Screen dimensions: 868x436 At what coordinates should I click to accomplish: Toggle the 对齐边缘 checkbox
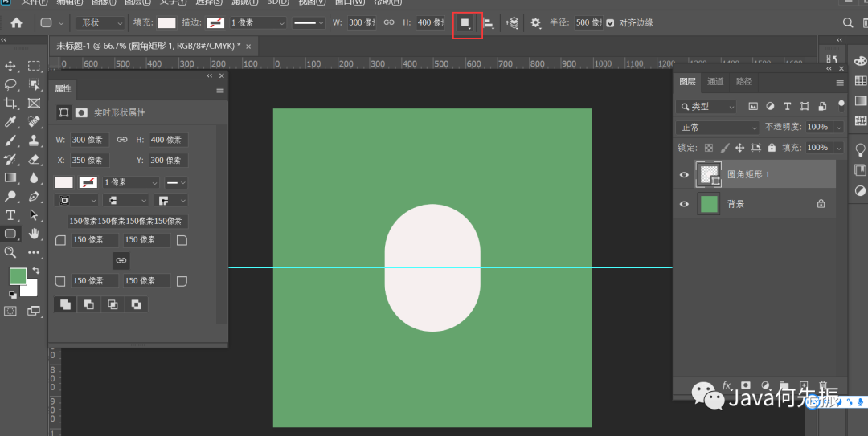tap(611, 23)
